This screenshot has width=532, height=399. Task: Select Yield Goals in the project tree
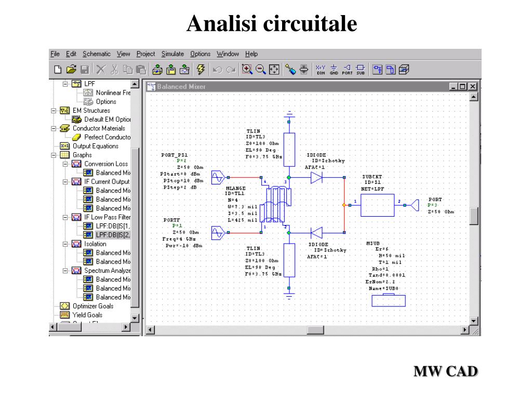[87, 315]
